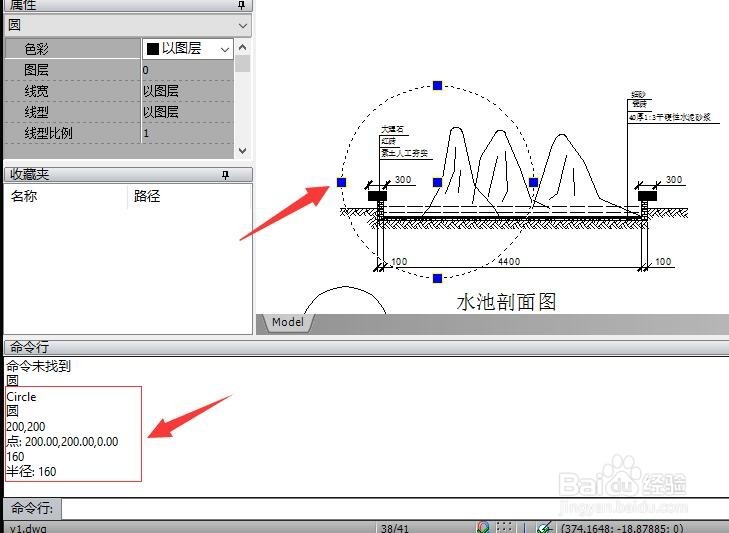The width and height of the screenshot is (729, 533).
Task: Select the center grip of the circle
Action: tap(437, 182)
